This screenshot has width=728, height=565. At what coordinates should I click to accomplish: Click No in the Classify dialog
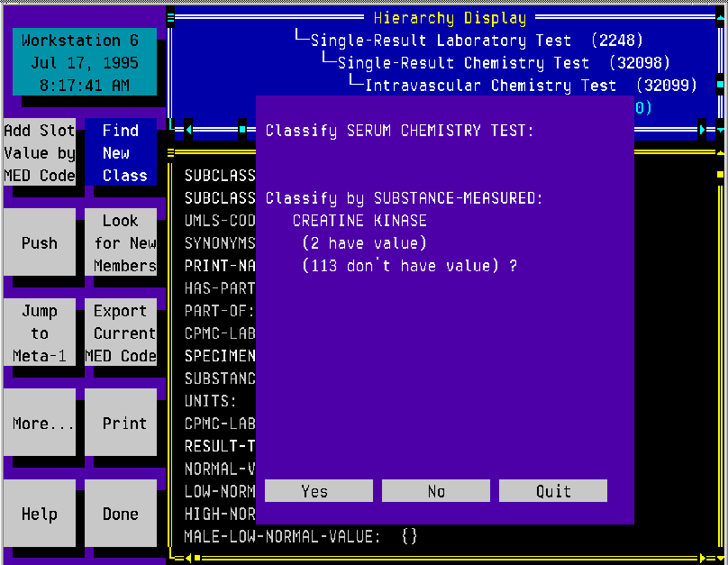point(435,491)
